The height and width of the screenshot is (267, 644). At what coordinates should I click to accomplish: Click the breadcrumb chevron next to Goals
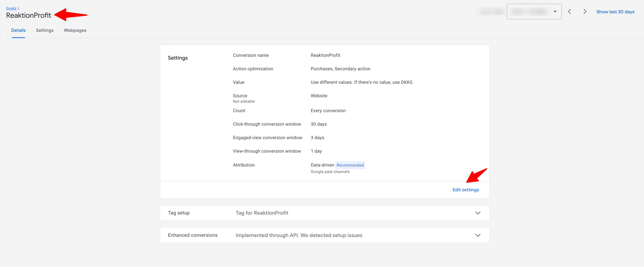tap(19, 8)
